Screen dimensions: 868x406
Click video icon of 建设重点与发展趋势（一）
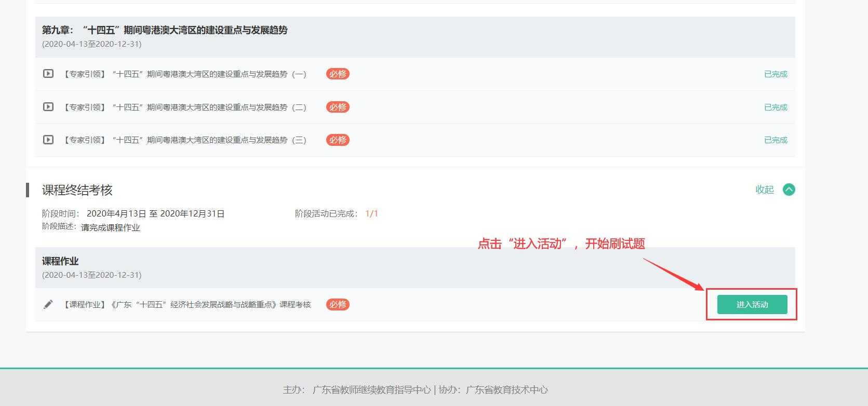tap(48, 74)
